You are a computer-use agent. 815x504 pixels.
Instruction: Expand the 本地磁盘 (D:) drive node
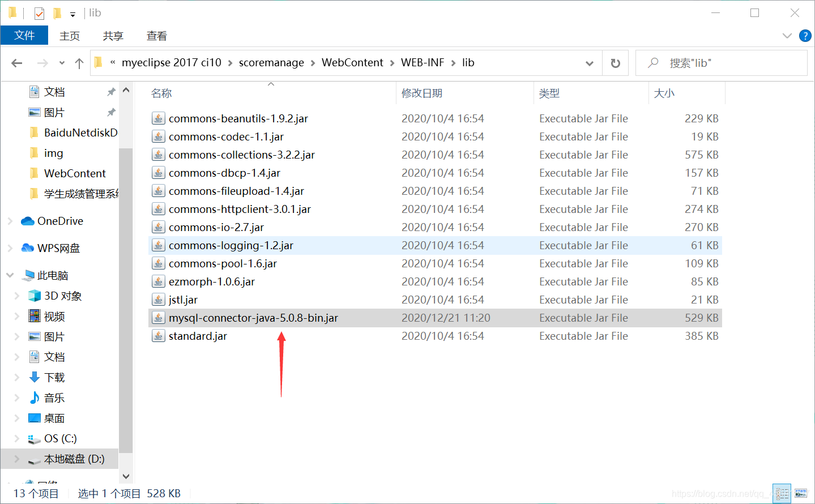click(17, 459)
